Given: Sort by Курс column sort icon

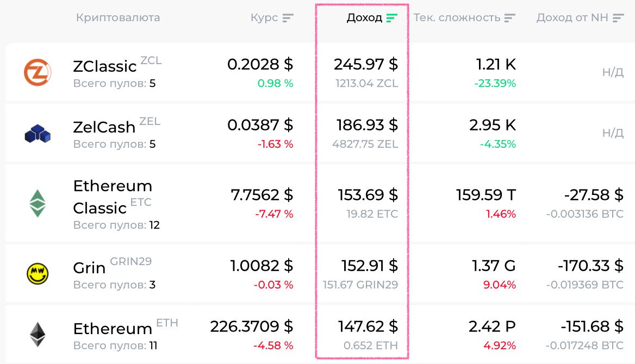Looking at the screenshot, I should pos(288,18).
